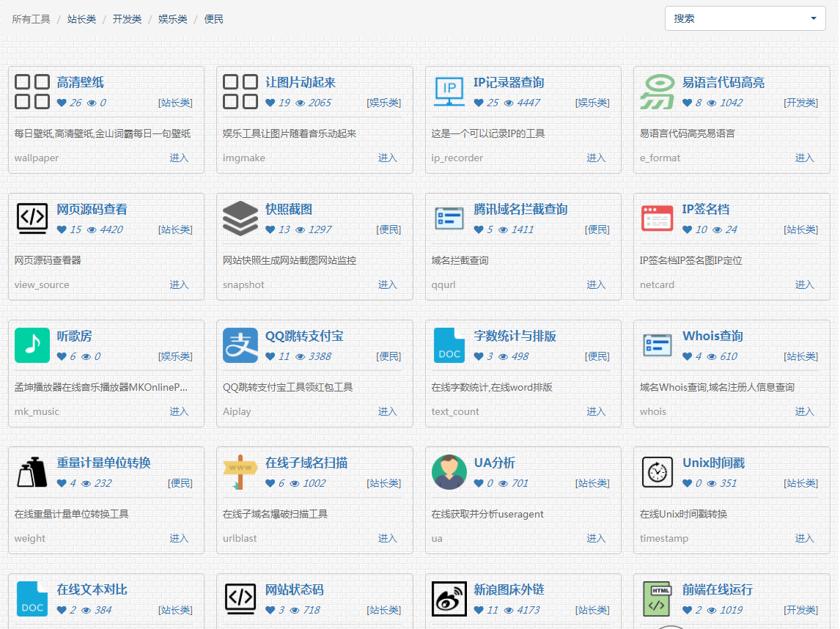Viewport: 840px width, 629px height.
Task: Click 进入 on the netcard card
Action: [x=804, y=285]
